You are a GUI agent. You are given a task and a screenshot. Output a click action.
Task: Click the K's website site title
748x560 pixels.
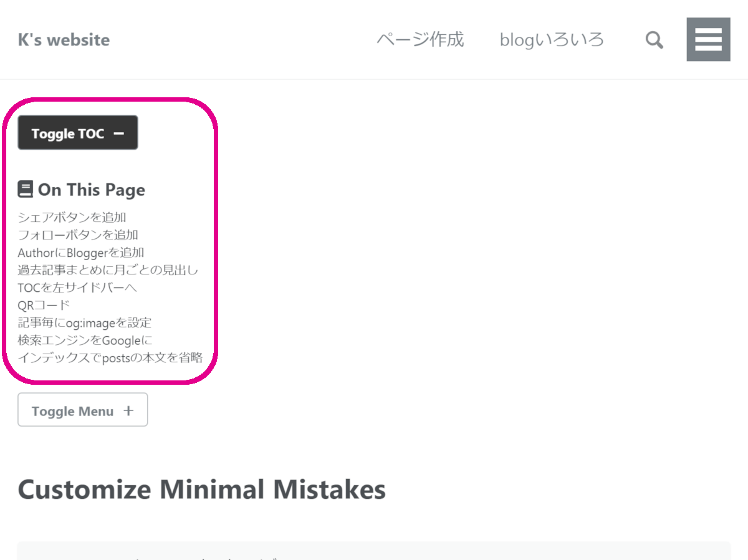(64, 40)
